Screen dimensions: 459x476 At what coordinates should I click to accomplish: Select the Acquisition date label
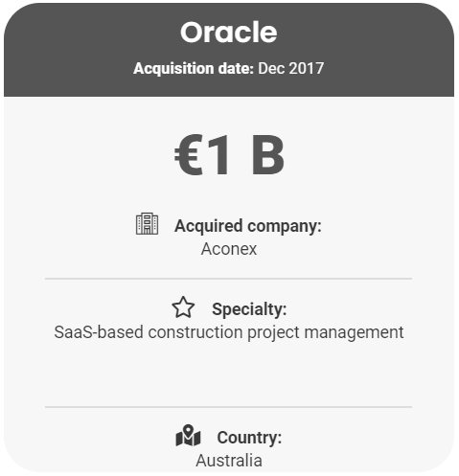coord(194,68)
